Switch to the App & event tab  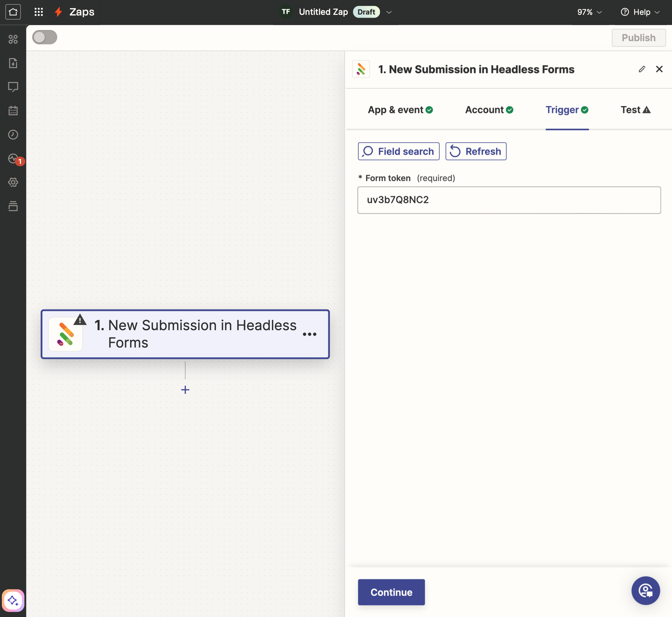click(x=400, y=110)
